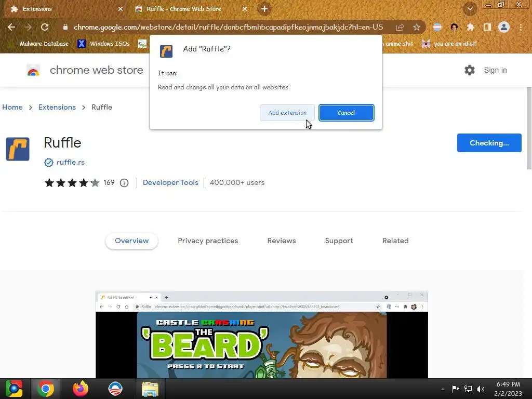The width and height of the screenshot is (532, 399).
Task: Open Chrome from the taskbar
Action: point(46,389)
